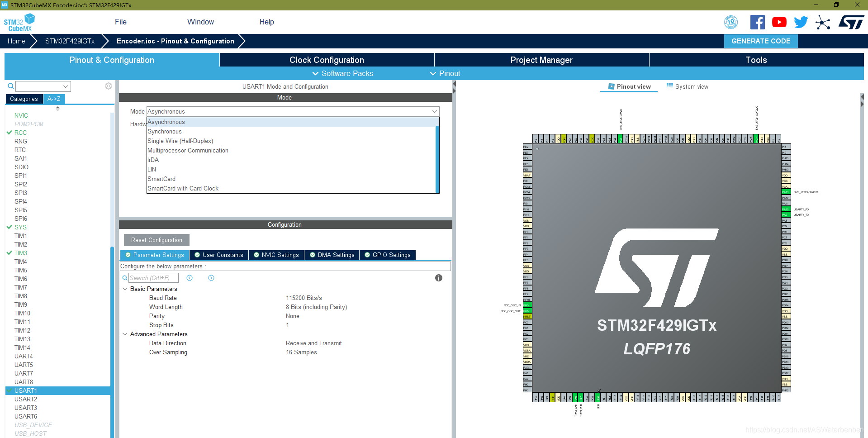The image size is (868, 438).
Task: Open the Pinout & Configuration tab
Action: click(112, 60)
